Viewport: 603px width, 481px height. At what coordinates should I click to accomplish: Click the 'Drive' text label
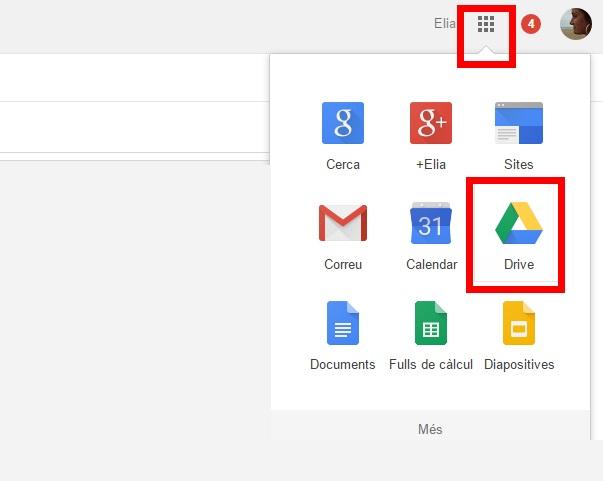tap(518, 265)
